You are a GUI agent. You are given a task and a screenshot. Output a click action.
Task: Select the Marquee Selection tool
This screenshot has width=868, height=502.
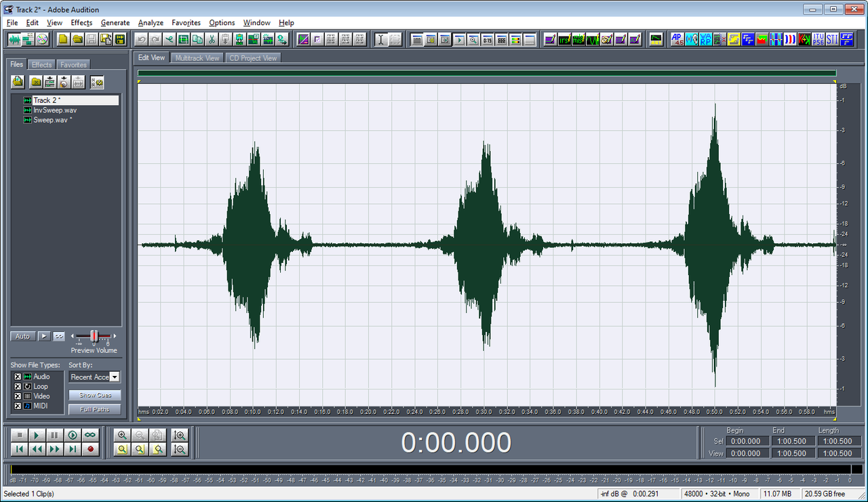coord(395,39)
